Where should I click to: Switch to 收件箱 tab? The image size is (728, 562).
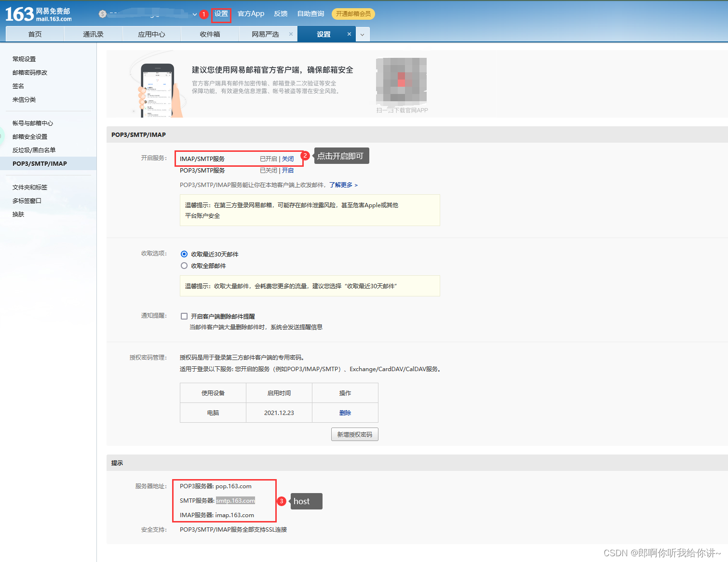[x=210, y=34]
